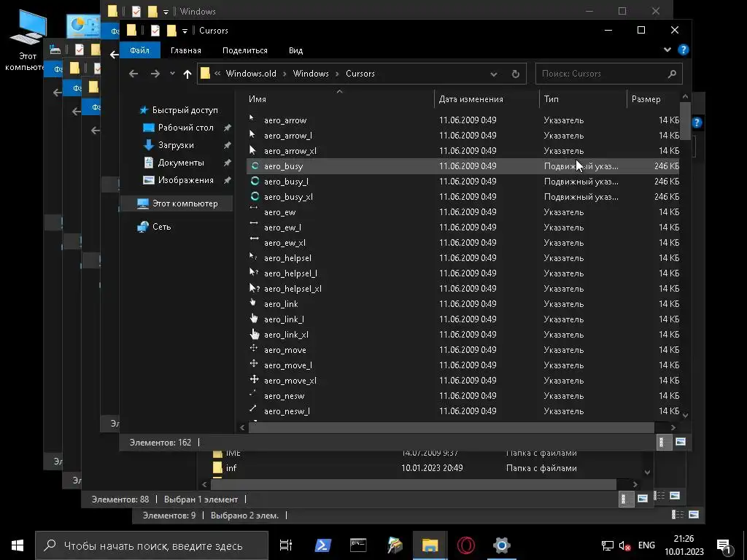Open Рабочий стол in navigation pane

point(186,128)
